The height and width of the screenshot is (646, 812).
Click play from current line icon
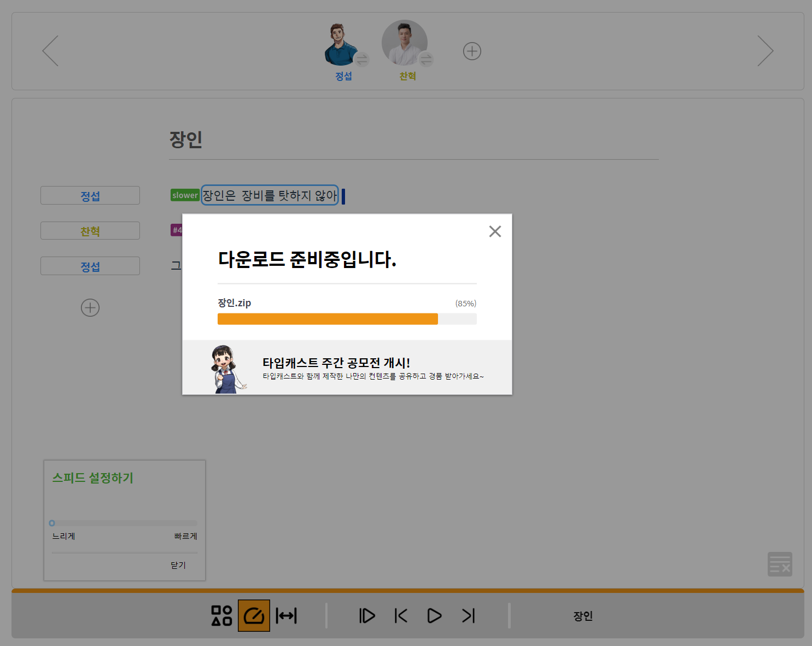tap(367, 616)
